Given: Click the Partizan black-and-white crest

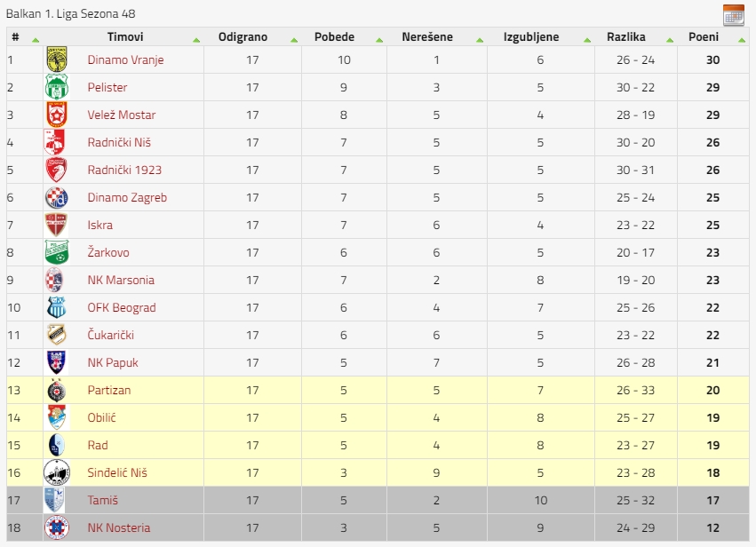Looking at the screenshot, I should [x=56, y=390].
